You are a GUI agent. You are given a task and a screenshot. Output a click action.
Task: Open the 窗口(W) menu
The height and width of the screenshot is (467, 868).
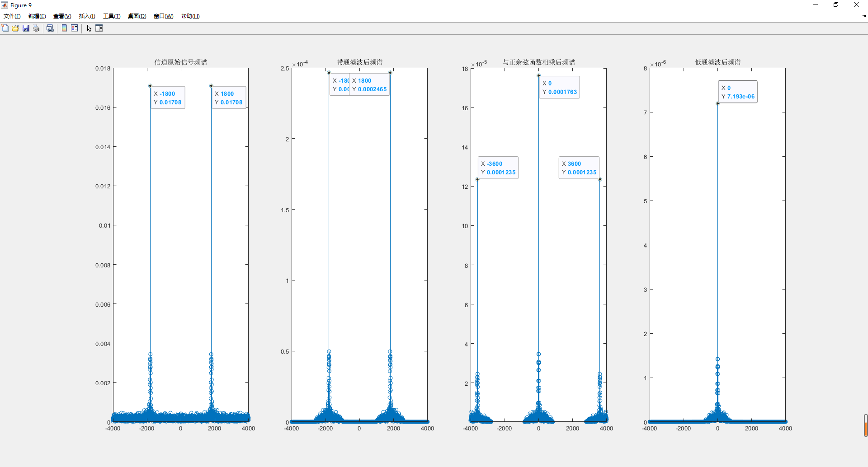[163, 16]
